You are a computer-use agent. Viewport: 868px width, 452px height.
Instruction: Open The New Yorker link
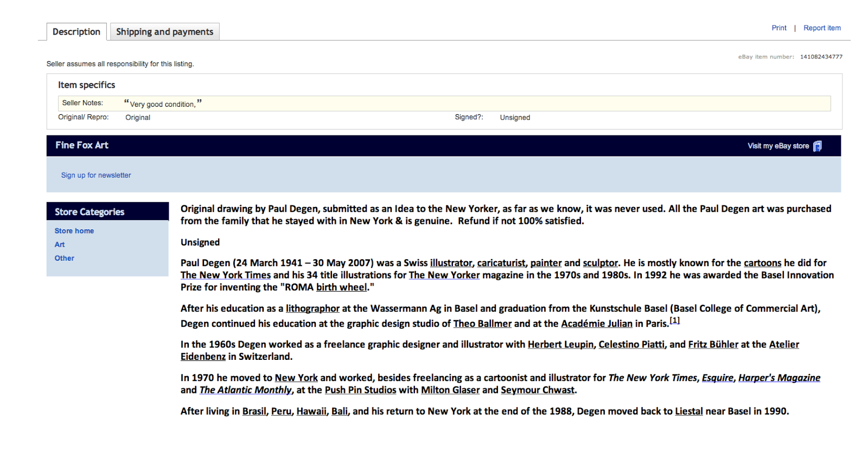click(x=444, y=275)
